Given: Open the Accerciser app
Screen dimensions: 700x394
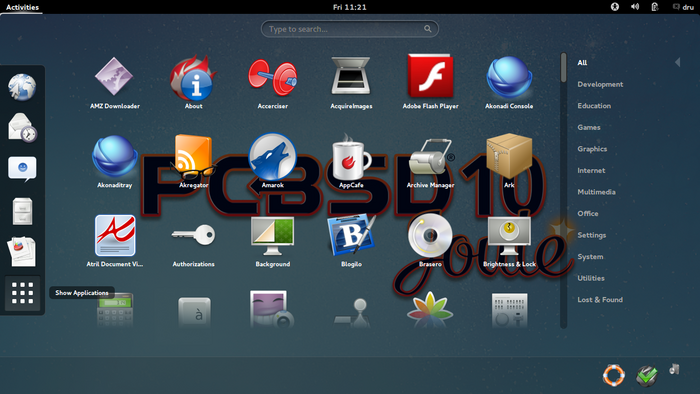Looking at the screenshot, I should click(272, 78).
